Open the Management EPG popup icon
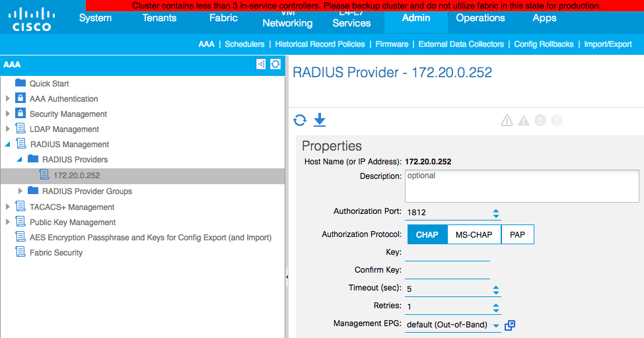 (x=510, y=325)
